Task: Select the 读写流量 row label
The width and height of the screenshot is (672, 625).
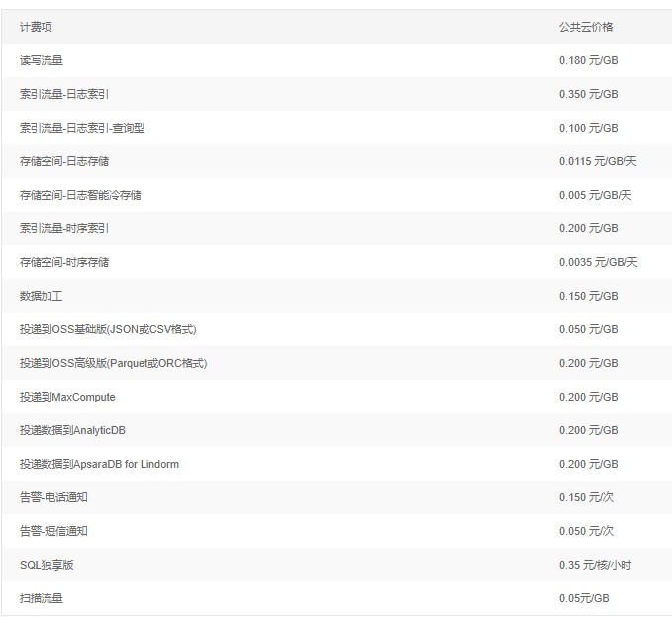Action: 42,60
